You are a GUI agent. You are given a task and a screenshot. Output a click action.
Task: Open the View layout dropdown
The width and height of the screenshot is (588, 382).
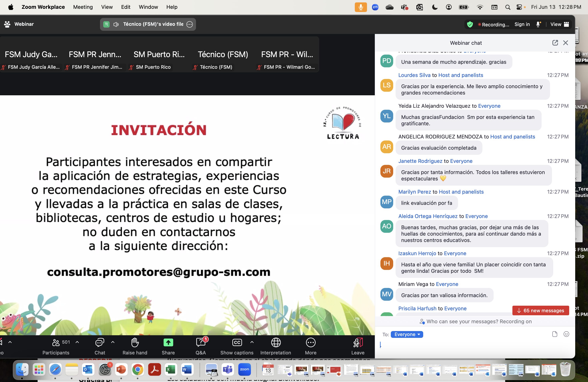click(x=560, y=24)
